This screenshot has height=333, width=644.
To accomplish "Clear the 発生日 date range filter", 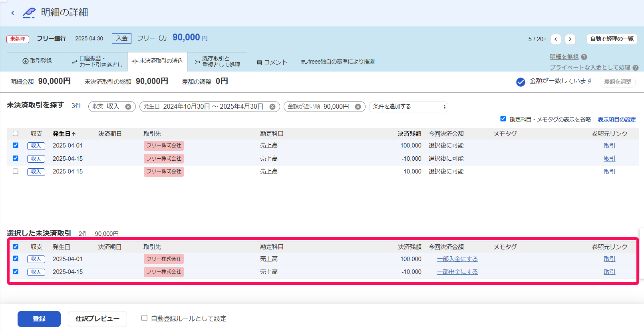I will coord(272,107).
